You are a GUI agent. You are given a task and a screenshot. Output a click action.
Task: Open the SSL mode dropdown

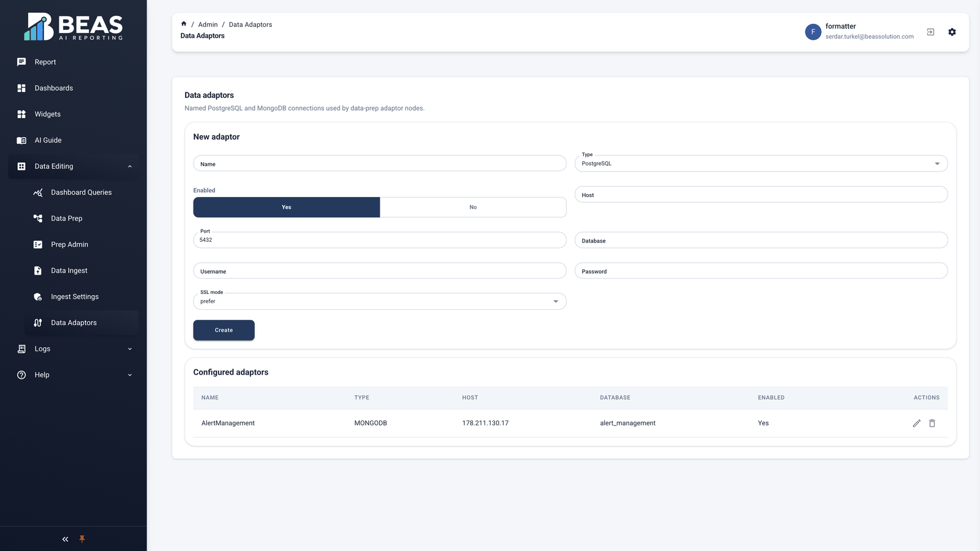point(380,301)
